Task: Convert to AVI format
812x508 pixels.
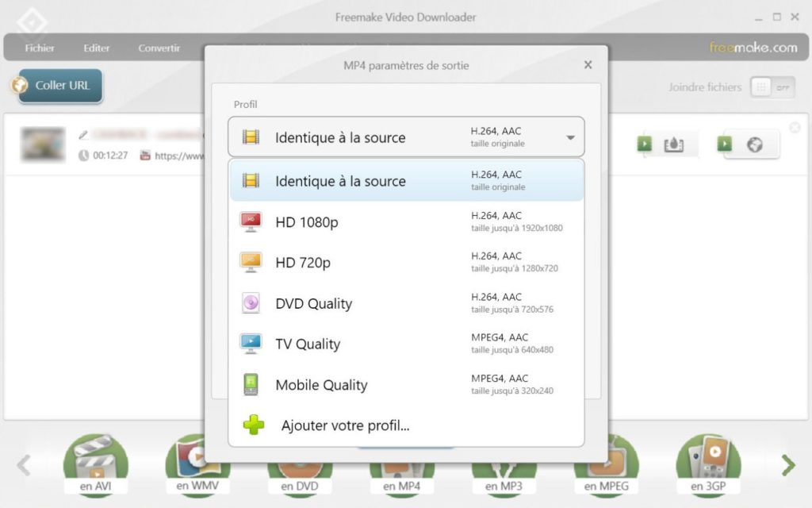Action: click(95, 465)
